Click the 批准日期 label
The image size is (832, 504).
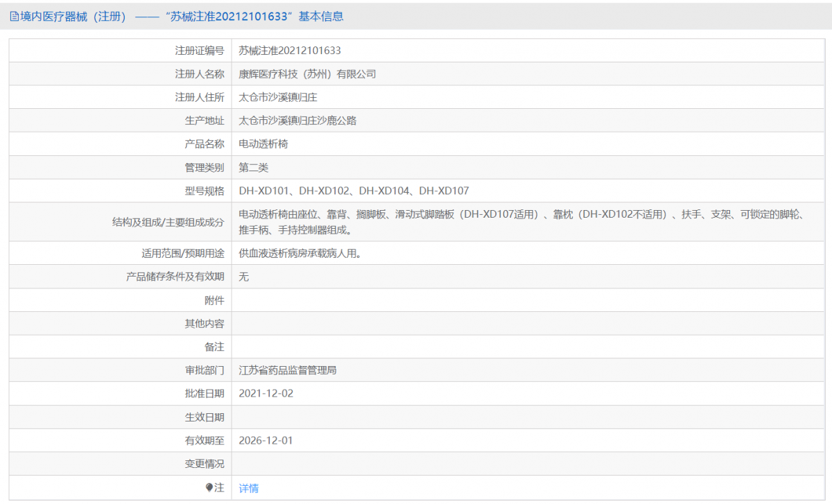click(205, 393)
